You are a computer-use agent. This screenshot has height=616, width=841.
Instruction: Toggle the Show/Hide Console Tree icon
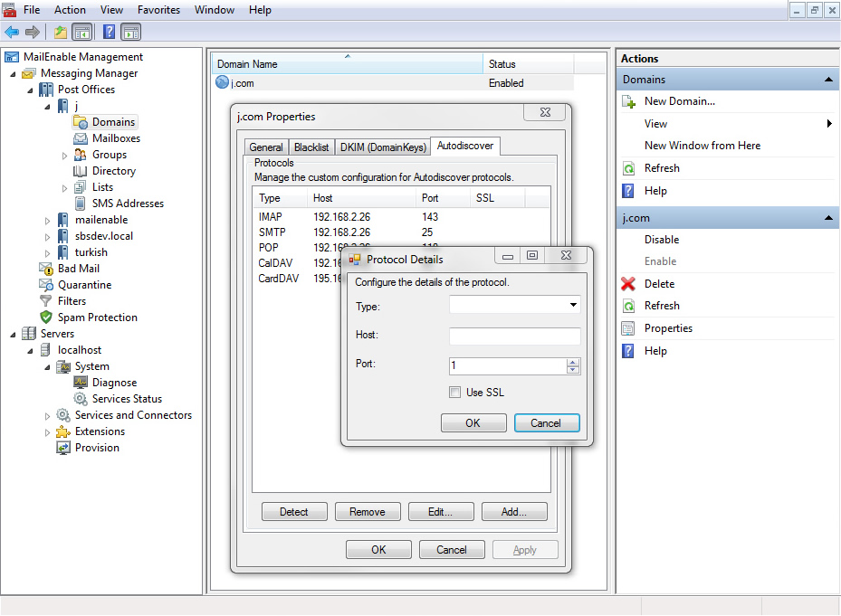pos(82,33)
